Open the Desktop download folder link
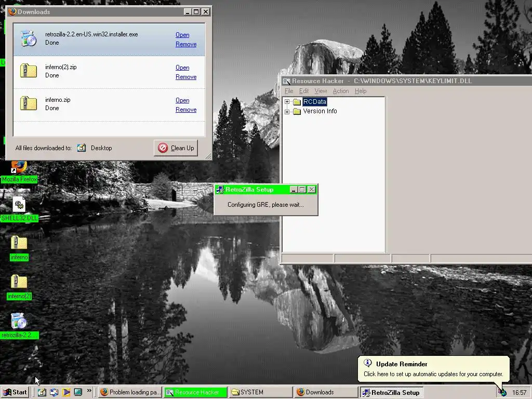 tap(101, 148)
